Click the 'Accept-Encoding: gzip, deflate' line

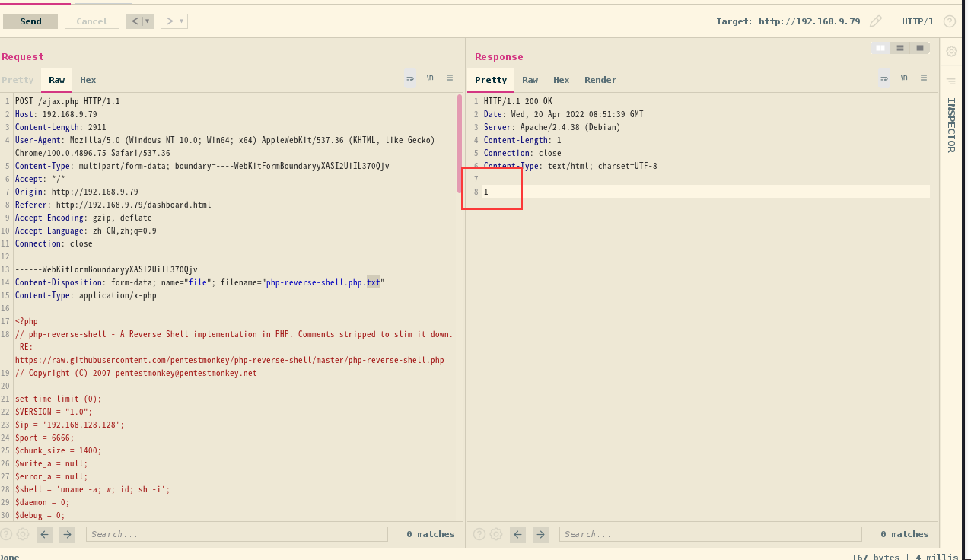pos(84,218)
